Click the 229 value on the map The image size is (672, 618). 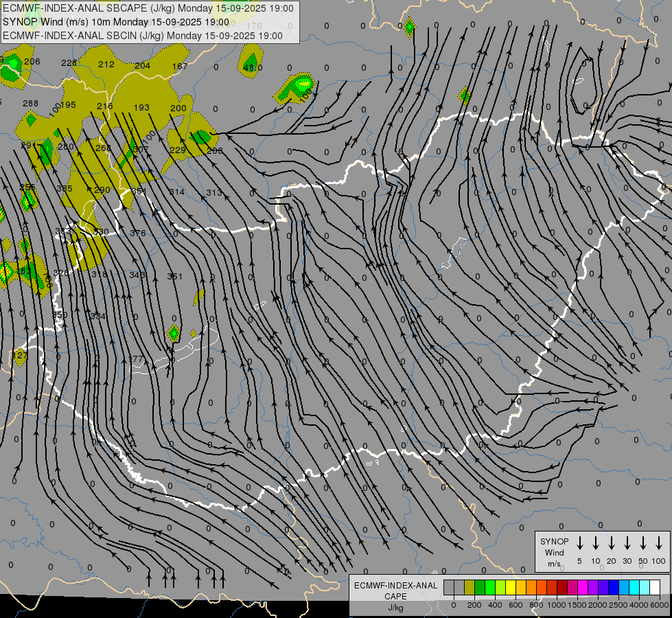177,150
